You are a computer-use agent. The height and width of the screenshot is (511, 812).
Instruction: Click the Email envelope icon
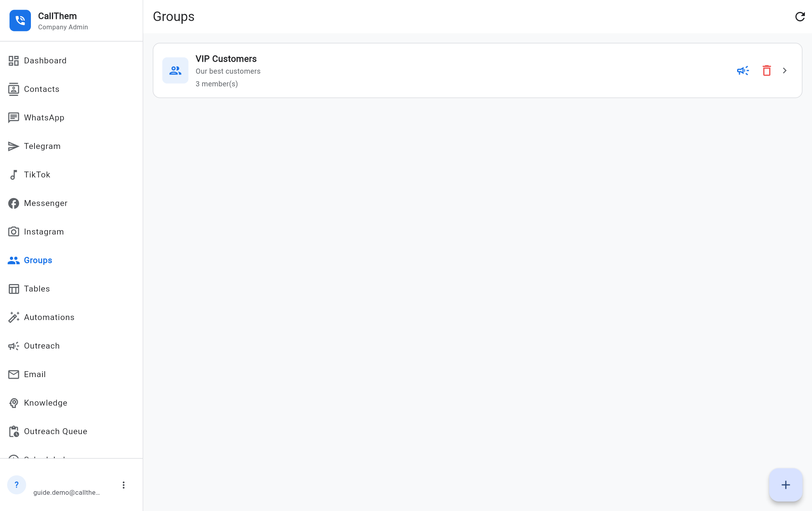pyautogui.click(x=13, y=374)
